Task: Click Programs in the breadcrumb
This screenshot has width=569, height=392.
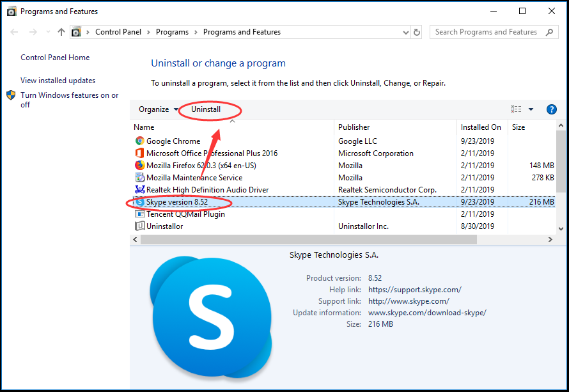Action: [173, 32]
